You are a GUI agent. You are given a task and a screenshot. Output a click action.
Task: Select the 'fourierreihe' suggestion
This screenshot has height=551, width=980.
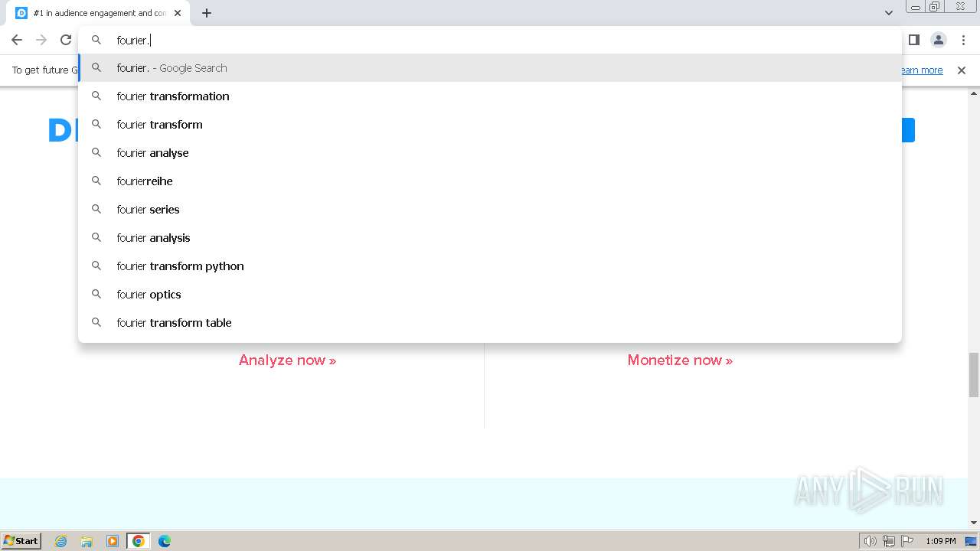click(x=490, y=181)
